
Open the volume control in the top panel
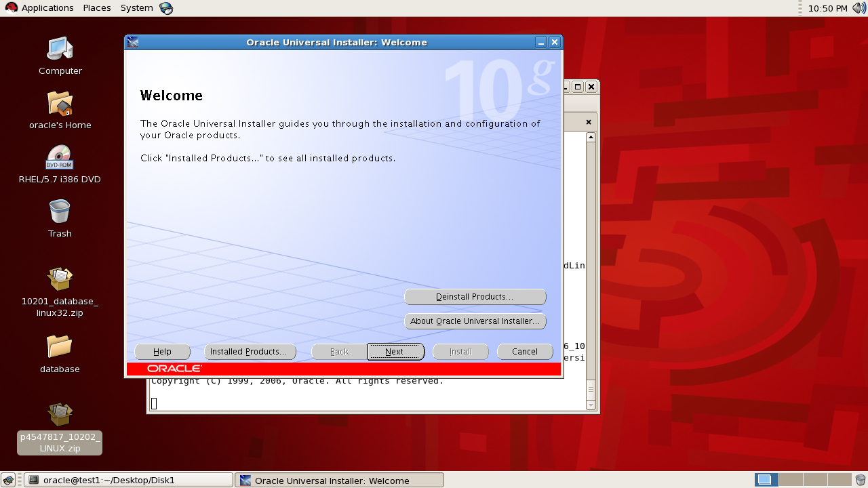tap(859, 7)
